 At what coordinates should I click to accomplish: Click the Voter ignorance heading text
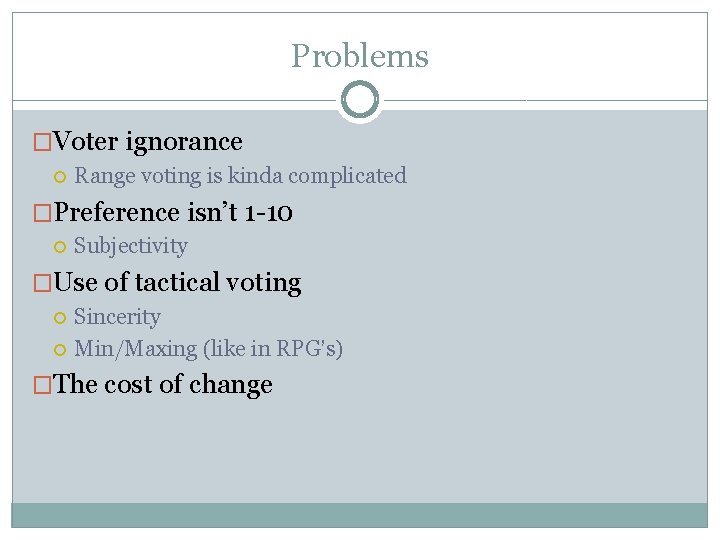pyautogui.click(x=148, y=142)
